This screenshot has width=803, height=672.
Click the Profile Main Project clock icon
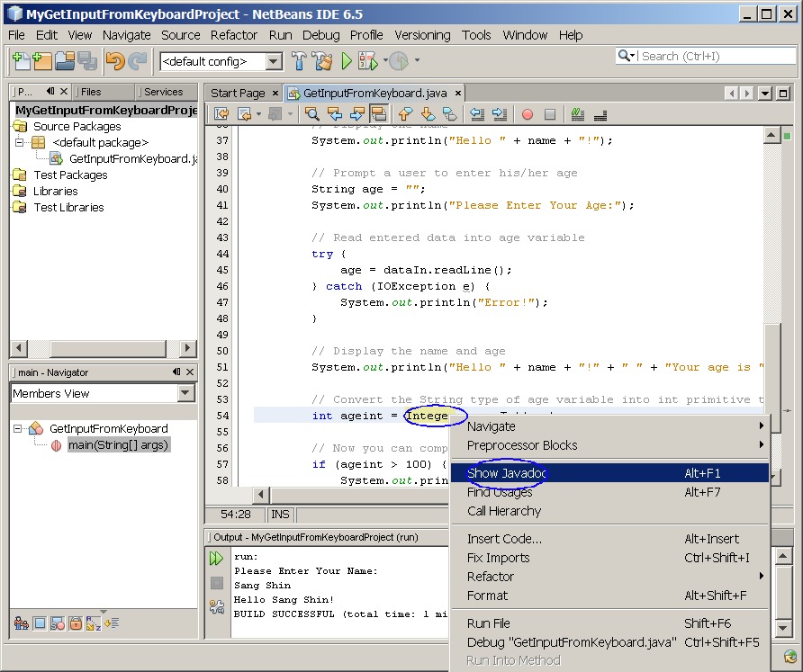398,61
